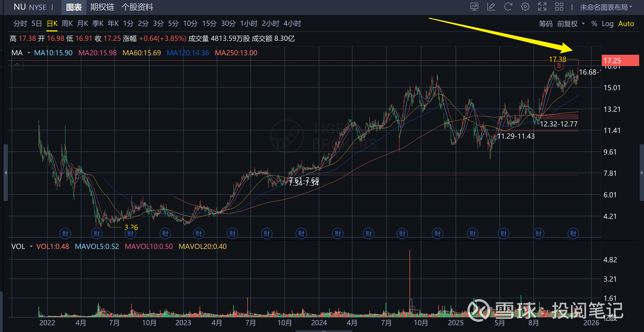Show the 筹码 chip distribution

click(545, 24)
